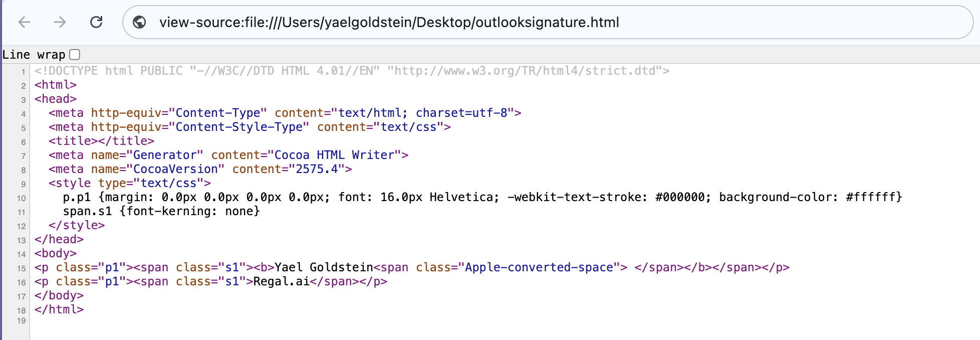Enable the Line wrap checkbox
The width and height of the screenshot is (980, 340).
[x=75, y=54]
